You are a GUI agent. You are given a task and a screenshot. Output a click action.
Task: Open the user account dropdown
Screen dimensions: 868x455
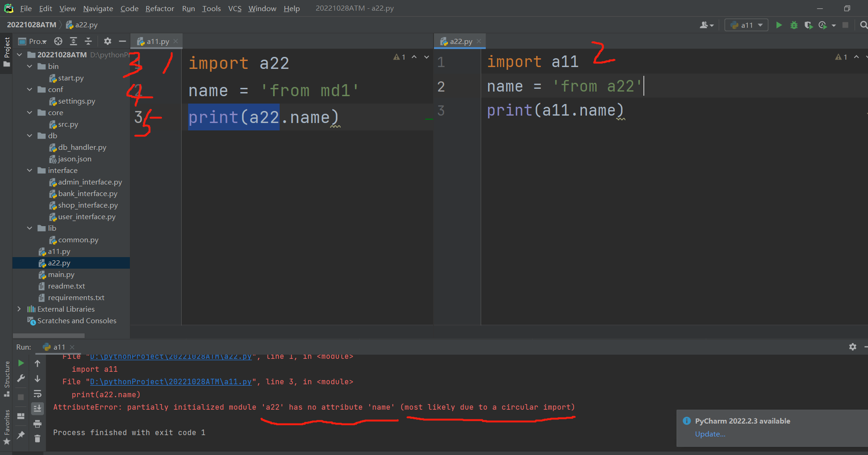point(707,25)
